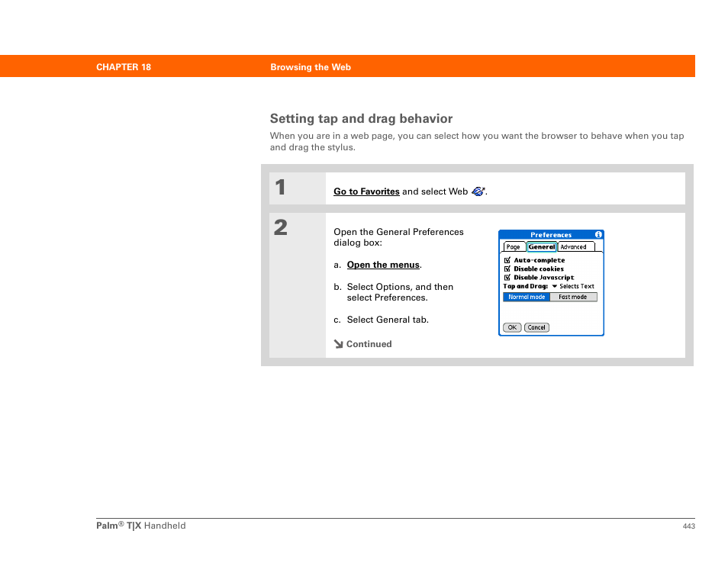Click the page number 443
The height and width of the screenshot is (563, 728).
click(x=688, y=526)
